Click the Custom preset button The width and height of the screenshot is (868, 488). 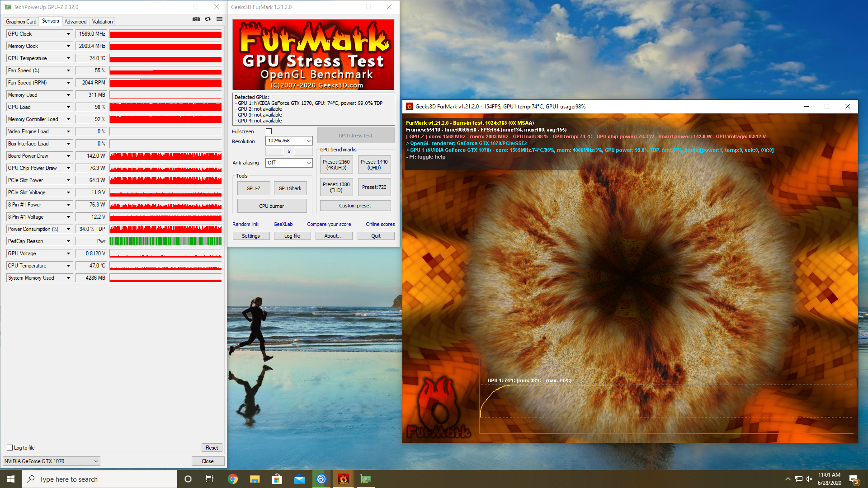(x=355, y=206)
